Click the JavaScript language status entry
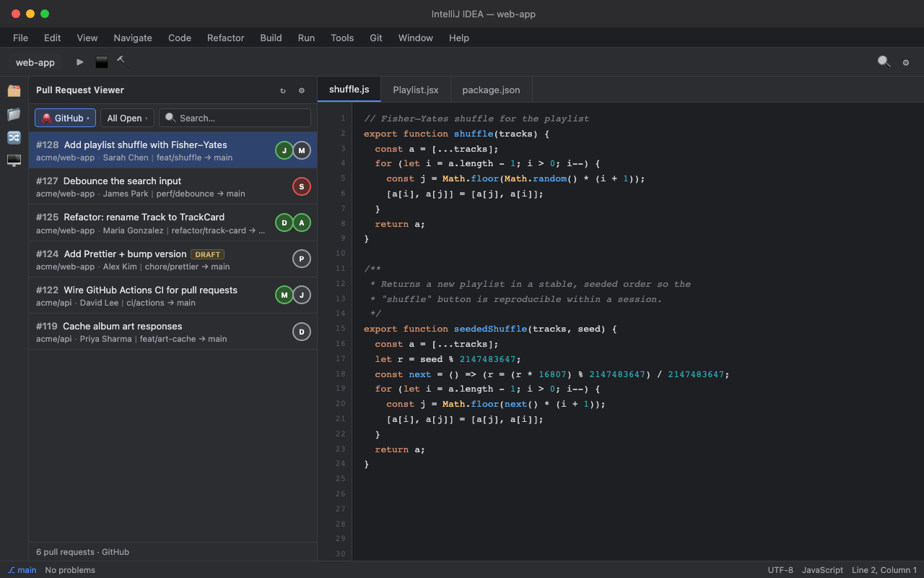Viewport: 924px width, 578px height. (822, 570)
